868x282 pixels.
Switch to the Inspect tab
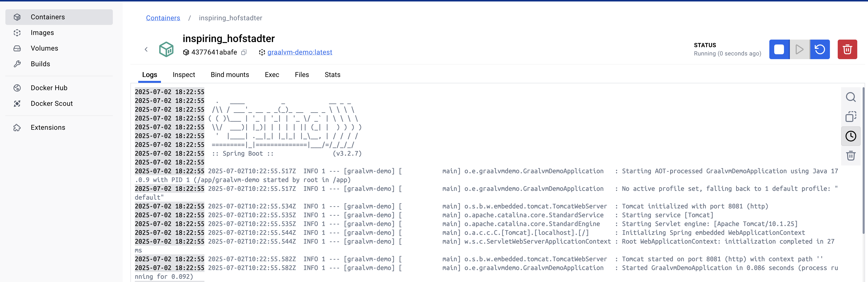click(184, 75)
